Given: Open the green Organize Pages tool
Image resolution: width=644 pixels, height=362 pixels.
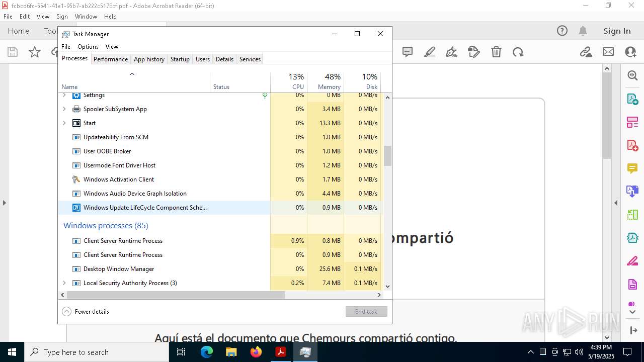Looking at the screenshot, I should click(632, 215).
